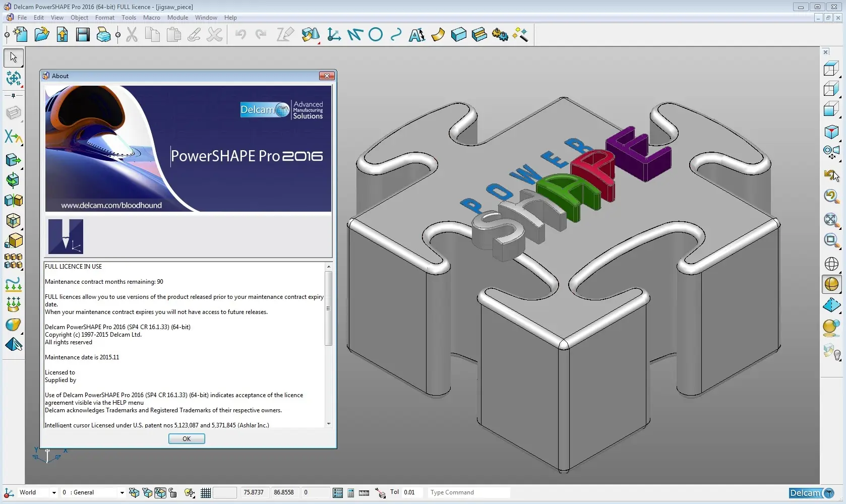Click the Undo arrow icon

(240, 35)
